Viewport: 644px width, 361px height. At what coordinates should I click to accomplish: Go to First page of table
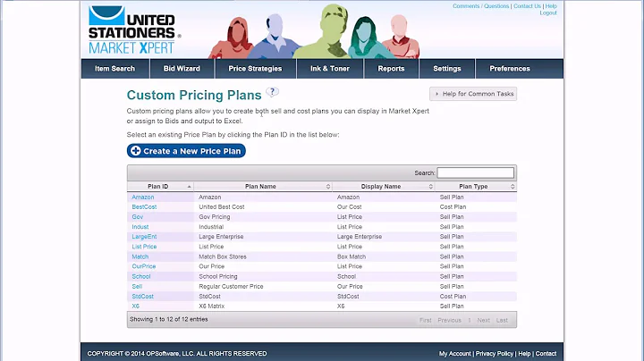[x=426, y=320]
